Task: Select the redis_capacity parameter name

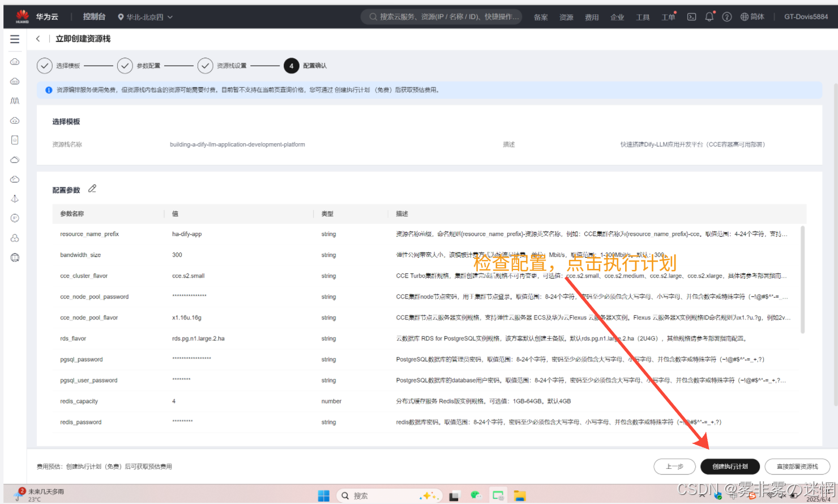Action: pos(79,402)
